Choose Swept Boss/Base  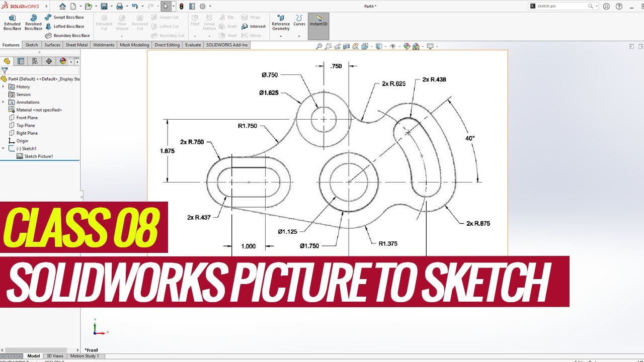tap(64, 17)
